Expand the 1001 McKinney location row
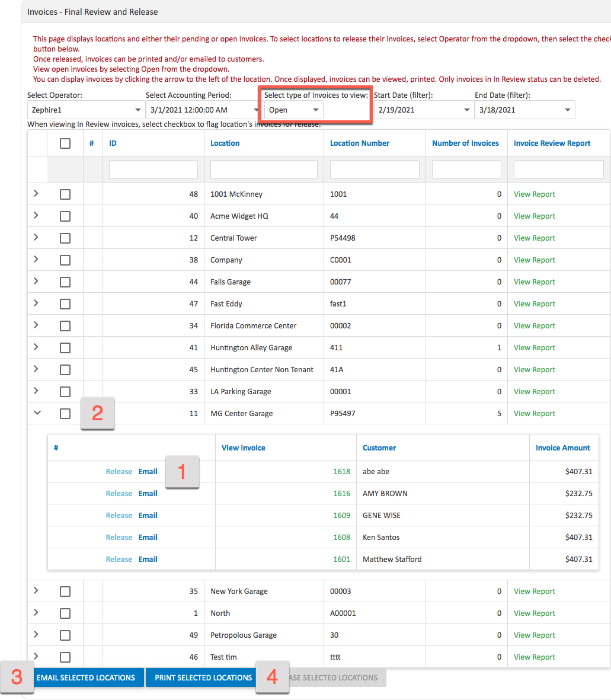 37,194
